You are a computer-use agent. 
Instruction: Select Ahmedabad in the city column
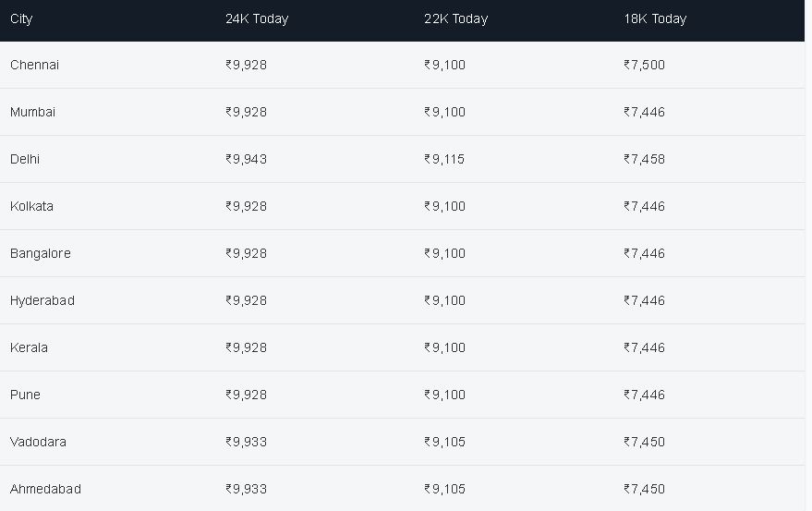pos(45,489)
